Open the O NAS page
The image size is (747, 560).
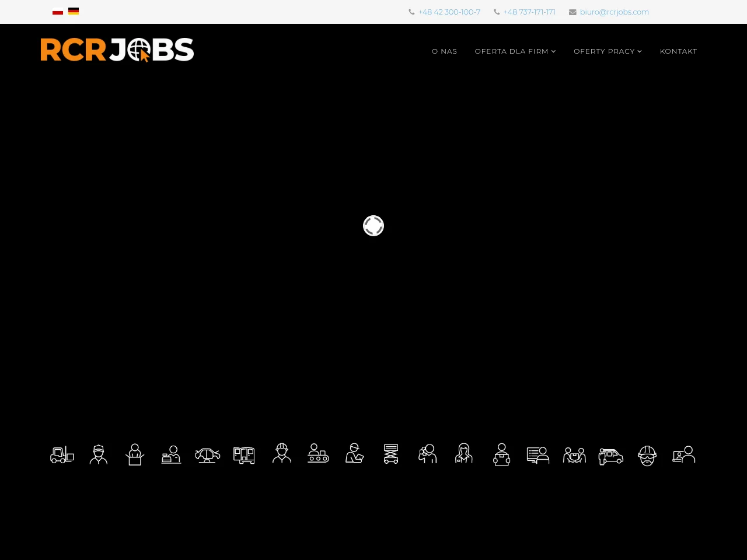click(445, 51)
